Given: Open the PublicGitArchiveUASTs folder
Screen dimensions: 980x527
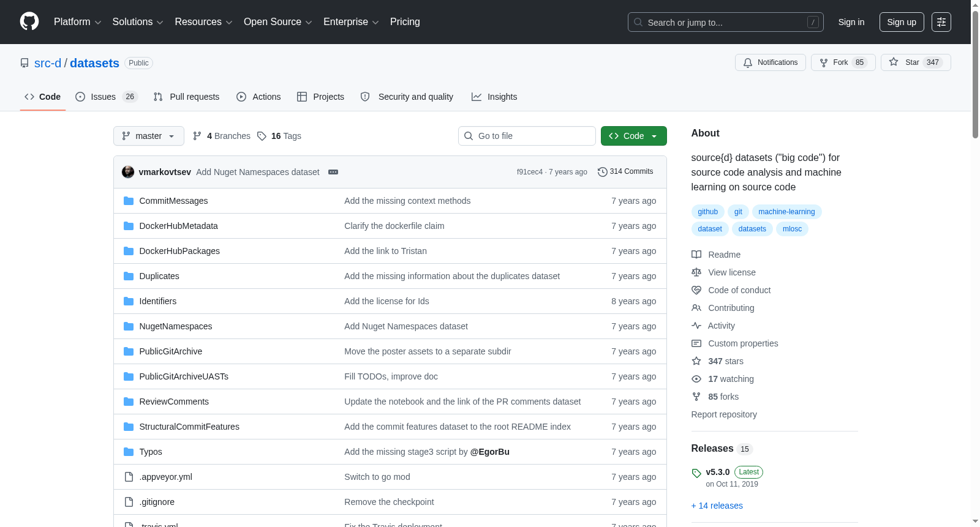Looking at the screenshot, I should [184, 376].
